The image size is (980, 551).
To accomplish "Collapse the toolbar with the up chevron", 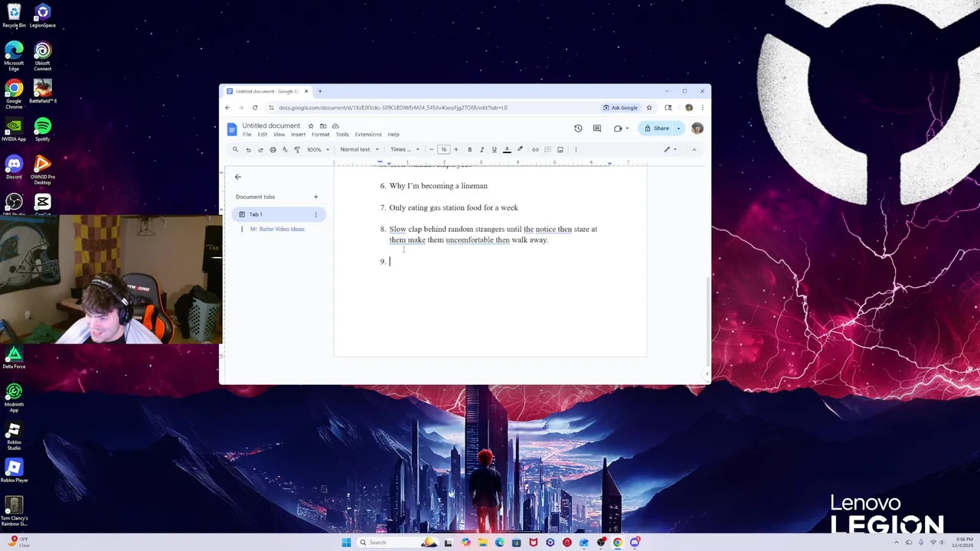I will click(x=694, y=149).
